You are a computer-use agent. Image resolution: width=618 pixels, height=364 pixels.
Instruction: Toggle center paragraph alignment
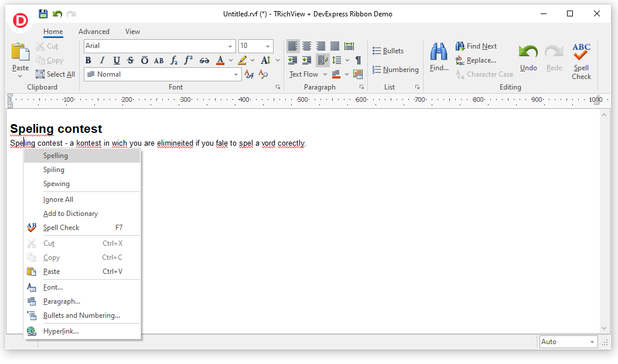tap(306, 46)
